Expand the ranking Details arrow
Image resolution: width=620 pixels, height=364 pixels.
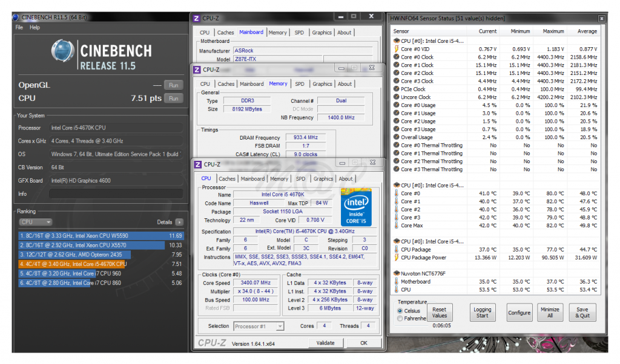(x=179, y=222)
